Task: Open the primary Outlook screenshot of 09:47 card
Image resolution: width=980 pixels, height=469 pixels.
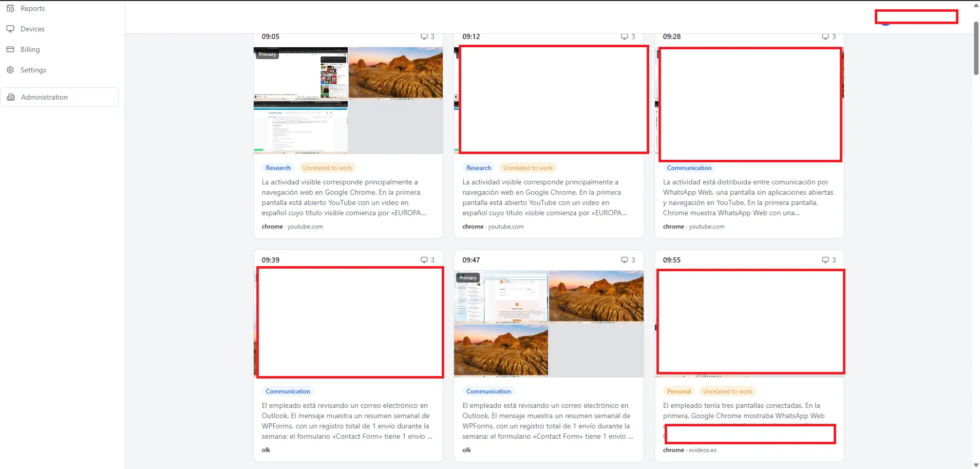Action: click(x=501, y=296)
